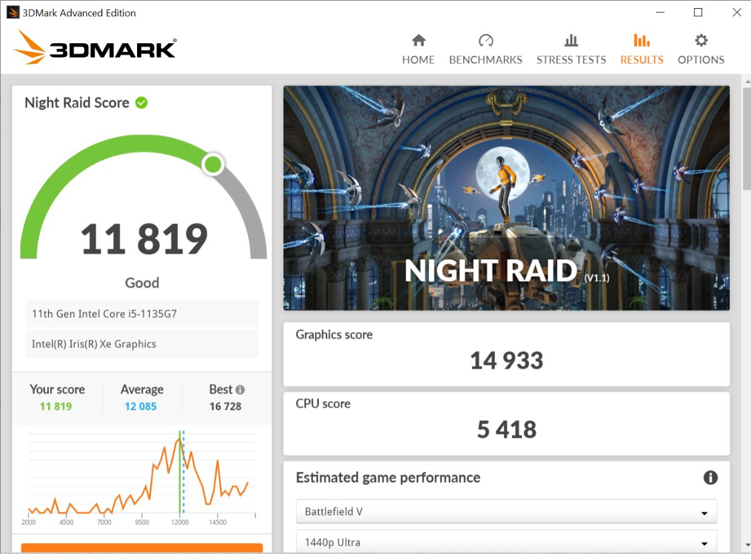Click the info icon beside Best score
751x560 pixels.
240,390
